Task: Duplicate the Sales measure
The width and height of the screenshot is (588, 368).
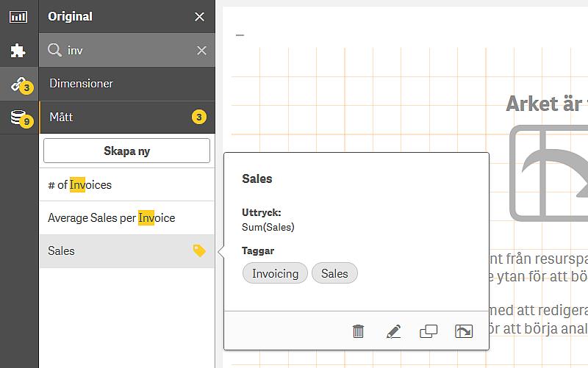Action: [x=429, y=331]
